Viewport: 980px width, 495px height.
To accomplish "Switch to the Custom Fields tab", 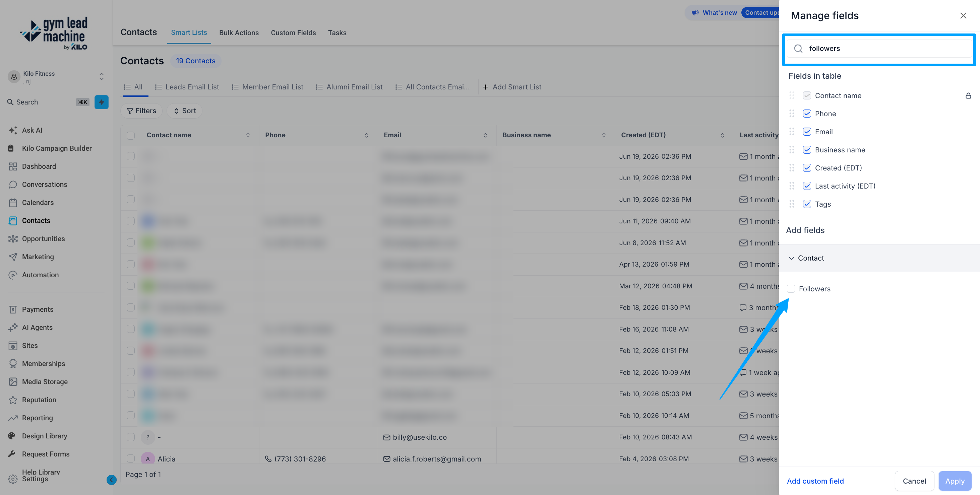I will (x=293, y=33).
